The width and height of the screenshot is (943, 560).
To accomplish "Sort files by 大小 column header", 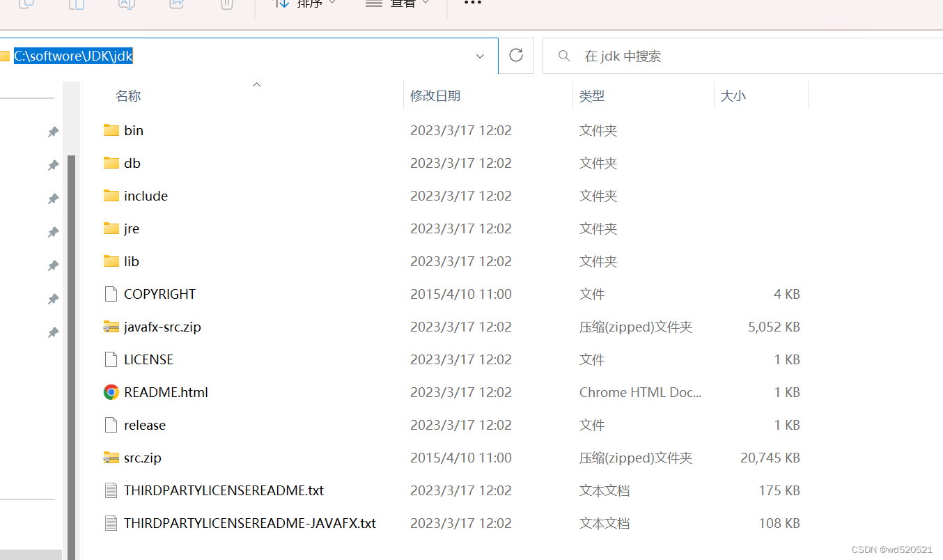I will (733, 96).
